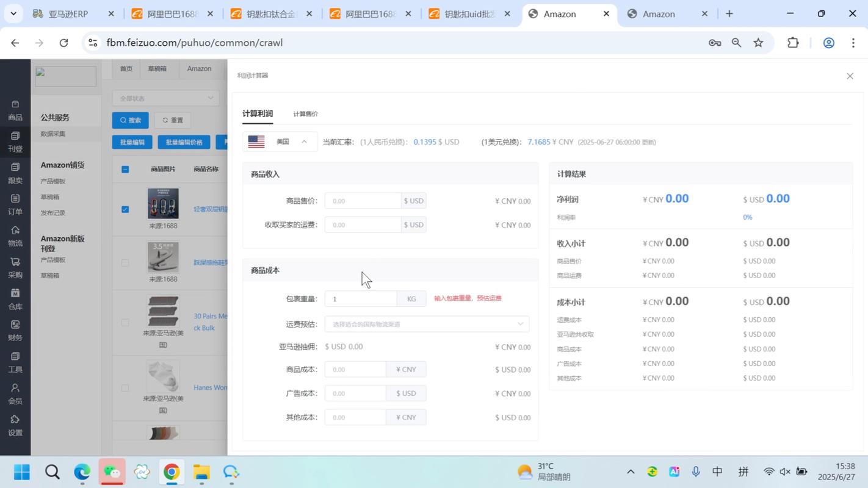Open the 全部状态 status filter dropdown

click(x=165, y=98)
